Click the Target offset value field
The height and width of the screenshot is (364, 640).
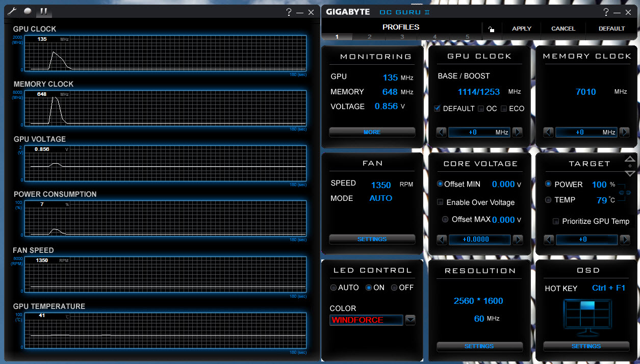point(587,240)
